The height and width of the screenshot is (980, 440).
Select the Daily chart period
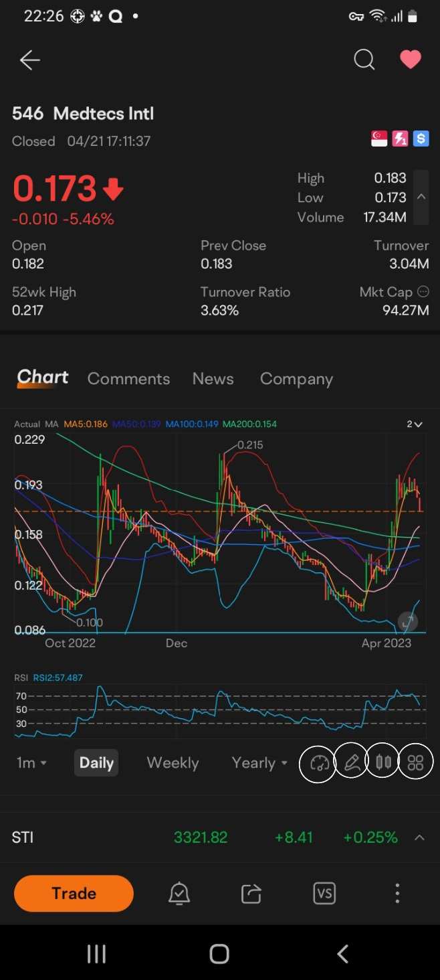pyautogui.click(x=96, y=762)
